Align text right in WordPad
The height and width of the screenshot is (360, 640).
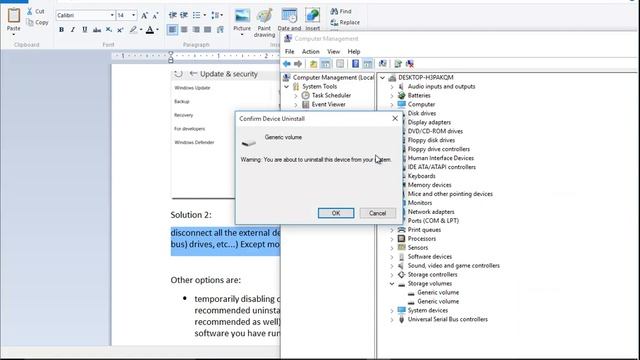coord(196,29)
